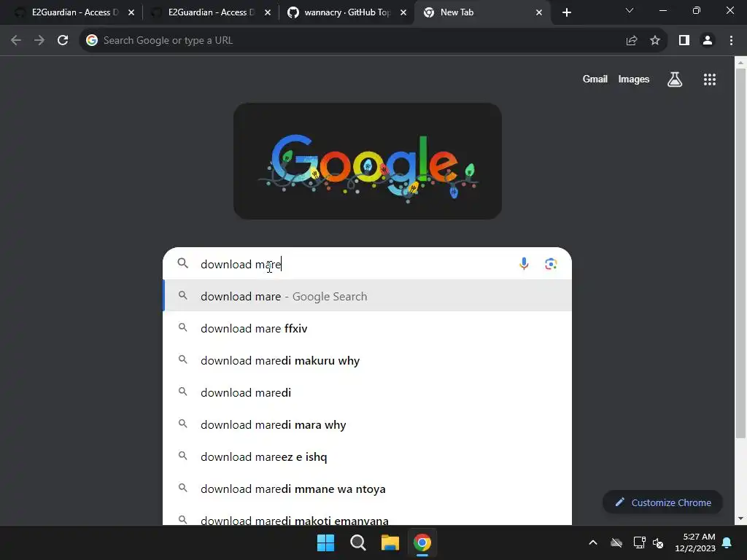This screenshot has height=560, width=747.
Task: Select suggestion "download mare ffxiv"
Action: click(368, 329)
